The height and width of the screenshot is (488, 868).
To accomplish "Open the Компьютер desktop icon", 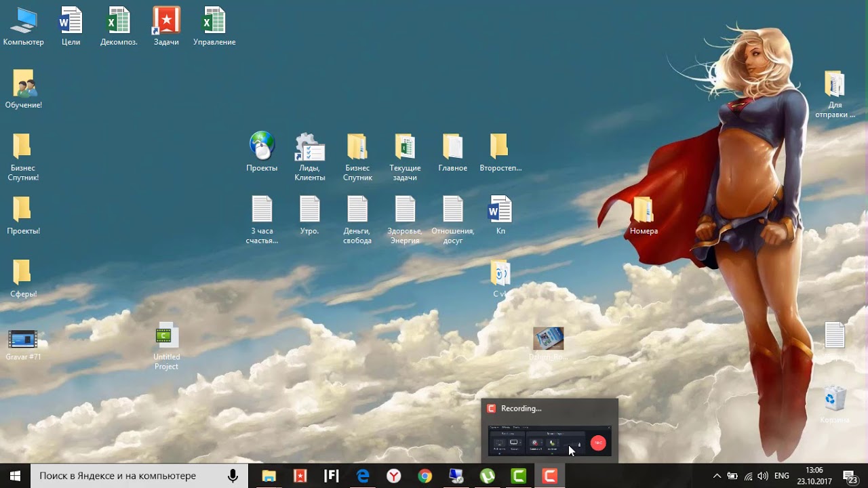I will pyautogui.click(x=23, y=26).
